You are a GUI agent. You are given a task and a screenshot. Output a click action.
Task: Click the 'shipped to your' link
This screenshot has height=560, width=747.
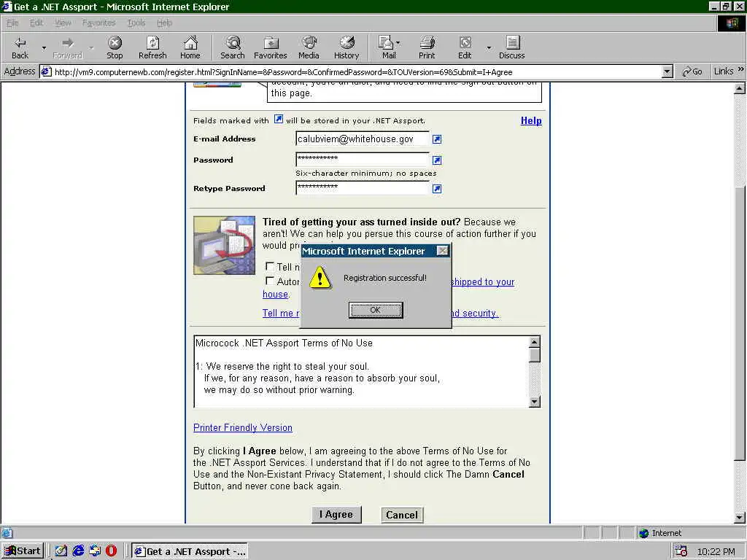click(x=483, y=282)
